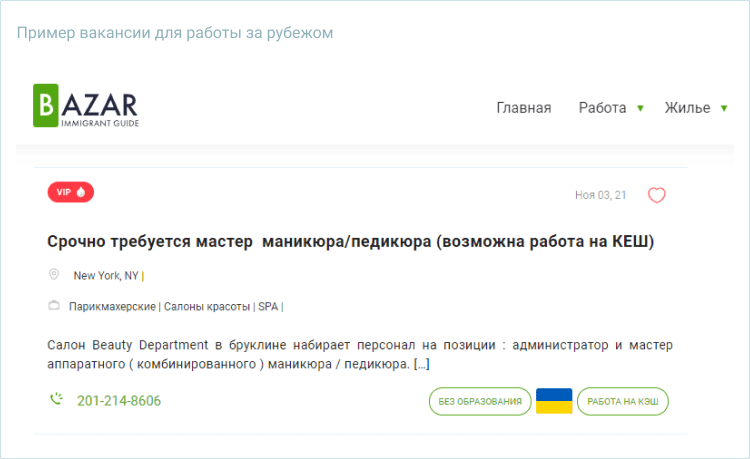
Task: Click the briefcase category icon
Action: point(54,305)
